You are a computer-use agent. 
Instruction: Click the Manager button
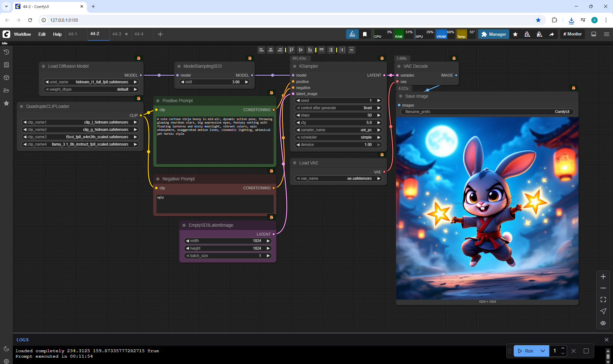click(494, 34)
